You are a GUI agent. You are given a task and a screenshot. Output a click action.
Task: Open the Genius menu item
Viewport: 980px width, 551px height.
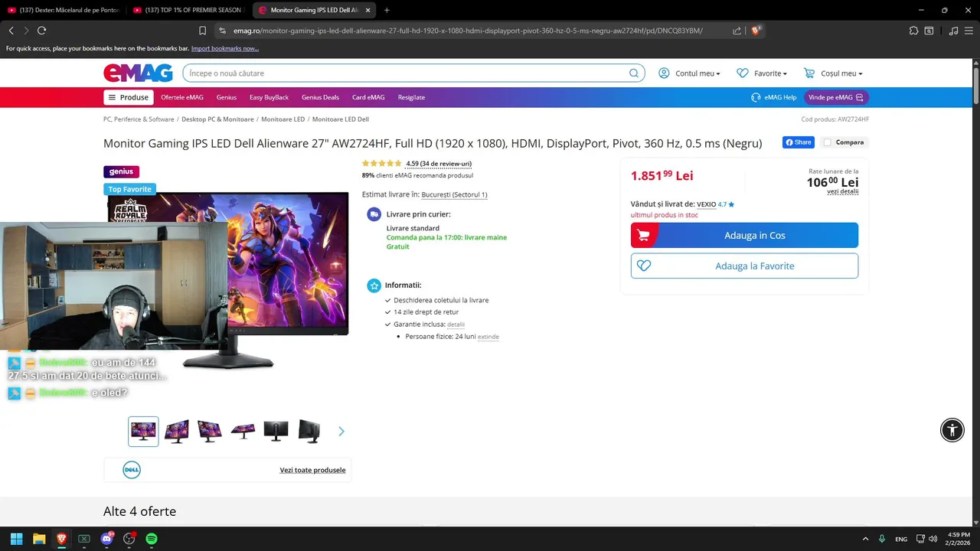coord(227,97)
